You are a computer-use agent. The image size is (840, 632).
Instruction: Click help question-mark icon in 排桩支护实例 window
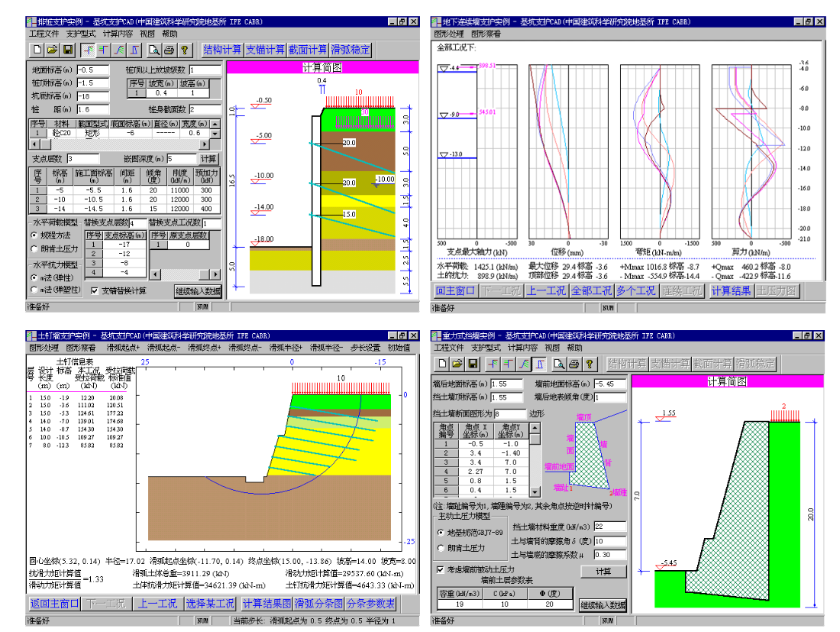pos(184,50)
